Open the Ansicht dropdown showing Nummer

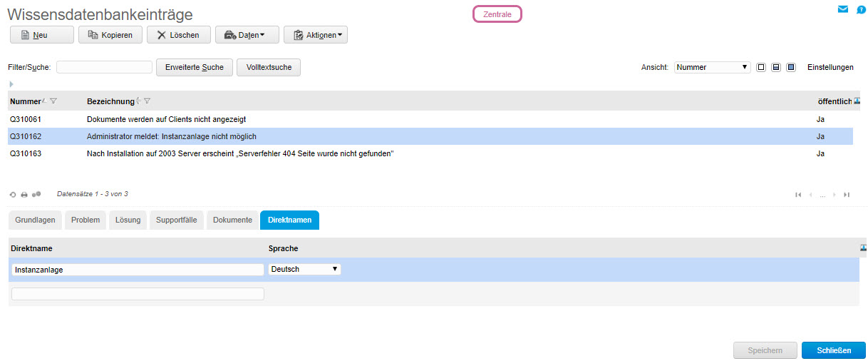click(713, 67)
